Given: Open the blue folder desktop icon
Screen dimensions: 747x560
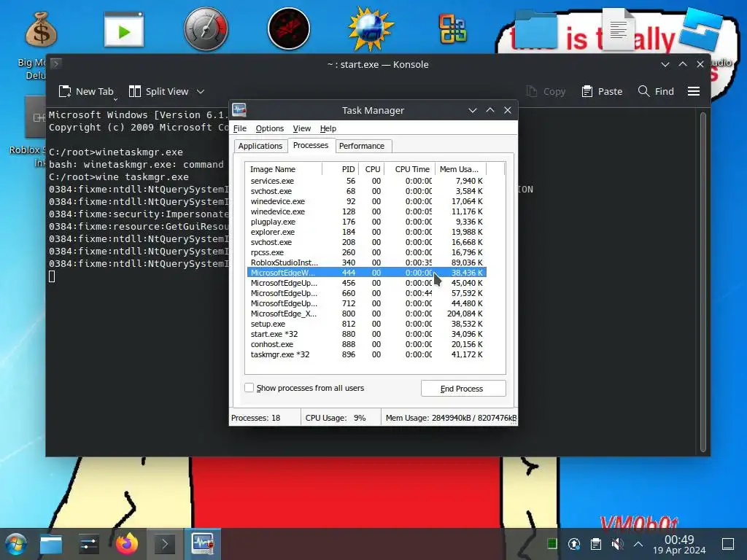Looking at the screenshot, I should pyautogui.click(x=536, y=29).
